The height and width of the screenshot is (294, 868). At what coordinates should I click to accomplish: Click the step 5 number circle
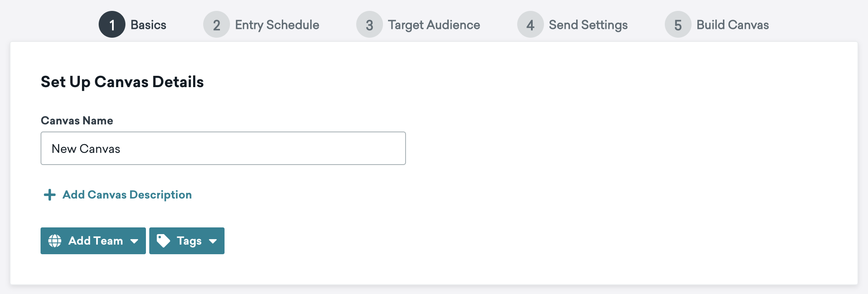pyautogui.click(x=678, y=25)
